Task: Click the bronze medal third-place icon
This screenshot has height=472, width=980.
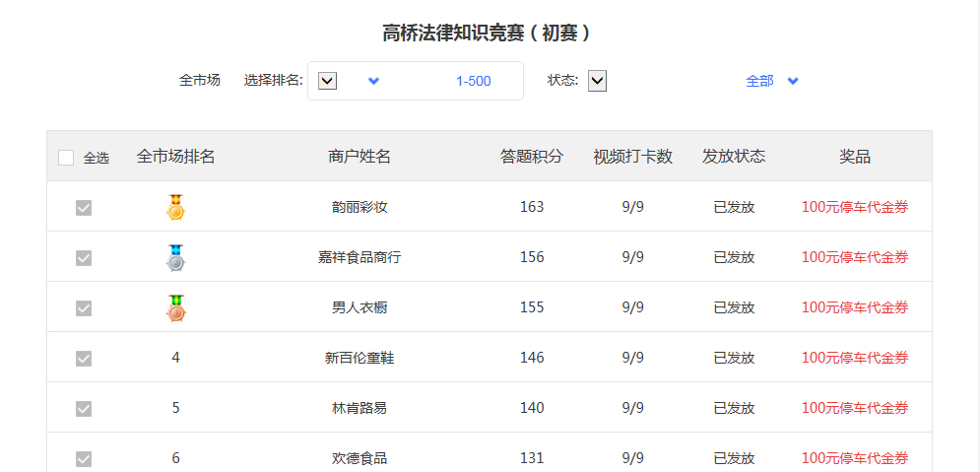Action: point(175,307)
